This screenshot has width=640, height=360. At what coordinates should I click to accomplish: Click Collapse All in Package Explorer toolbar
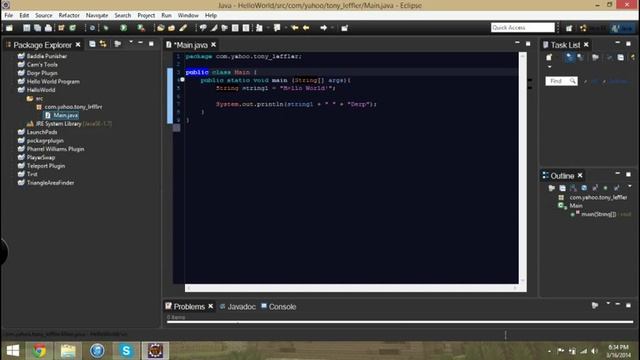92,44
